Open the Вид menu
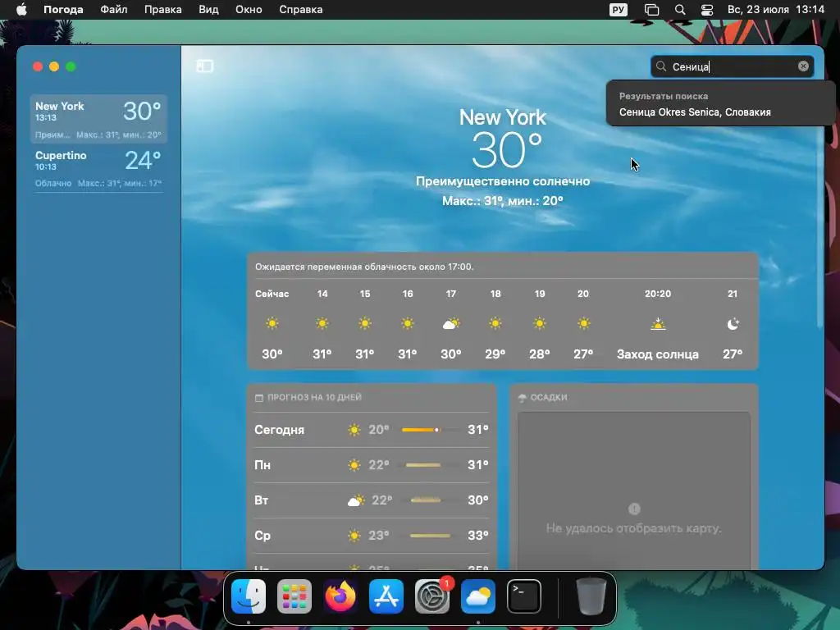The image size is (840, 630). pyautogui.click(x=208, y=9)
